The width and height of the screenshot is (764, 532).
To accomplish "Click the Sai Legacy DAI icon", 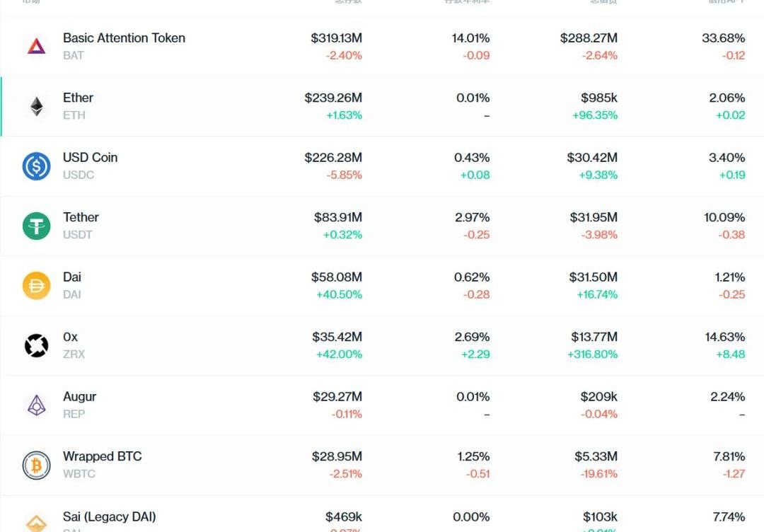I will pos(36,522).
